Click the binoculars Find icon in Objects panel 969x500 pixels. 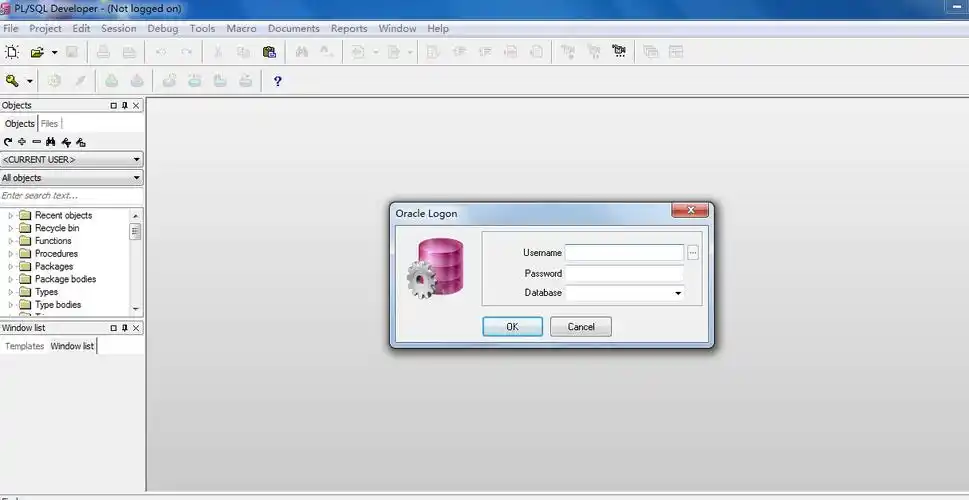click(x=51, y=142)
